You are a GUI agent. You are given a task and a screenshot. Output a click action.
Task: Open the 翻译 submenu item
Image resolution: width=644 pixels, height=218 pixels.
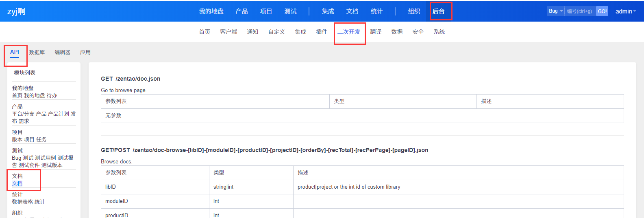click(376, 32)
